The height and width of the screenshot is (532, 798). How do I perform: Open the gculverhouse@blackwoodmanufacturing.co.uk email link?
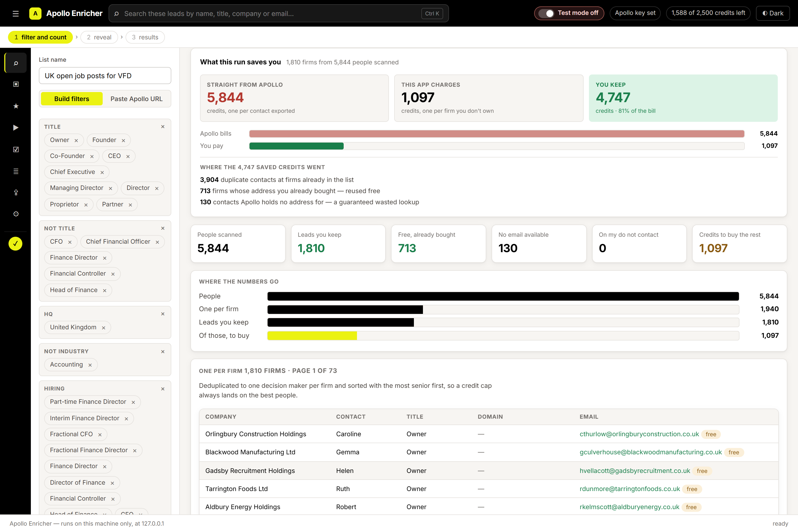coord(651,452)
